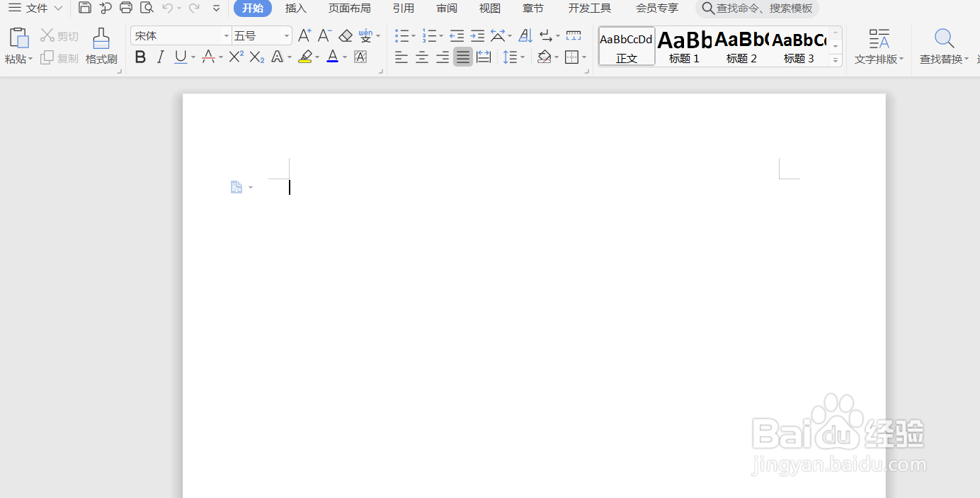Click the Sort (A-Z) icon
This screenshot has height=498, width=980.
pyautogui.click(x=525, y=35)
